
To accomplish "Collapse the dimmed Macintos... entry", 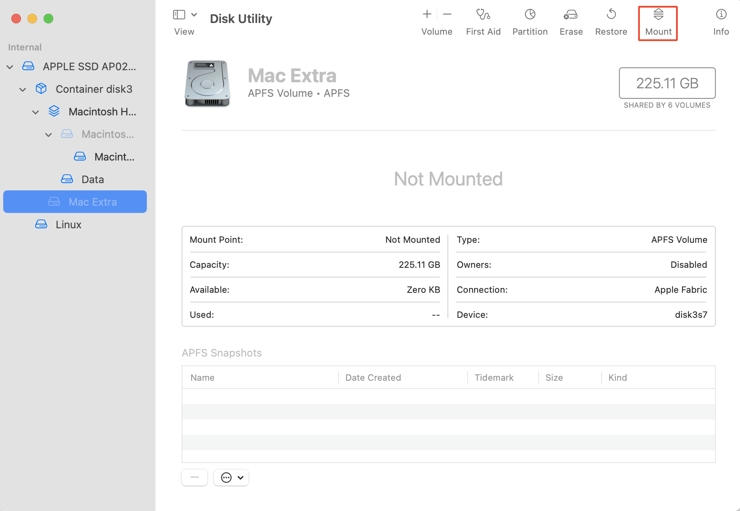I will tap(48, 135).
